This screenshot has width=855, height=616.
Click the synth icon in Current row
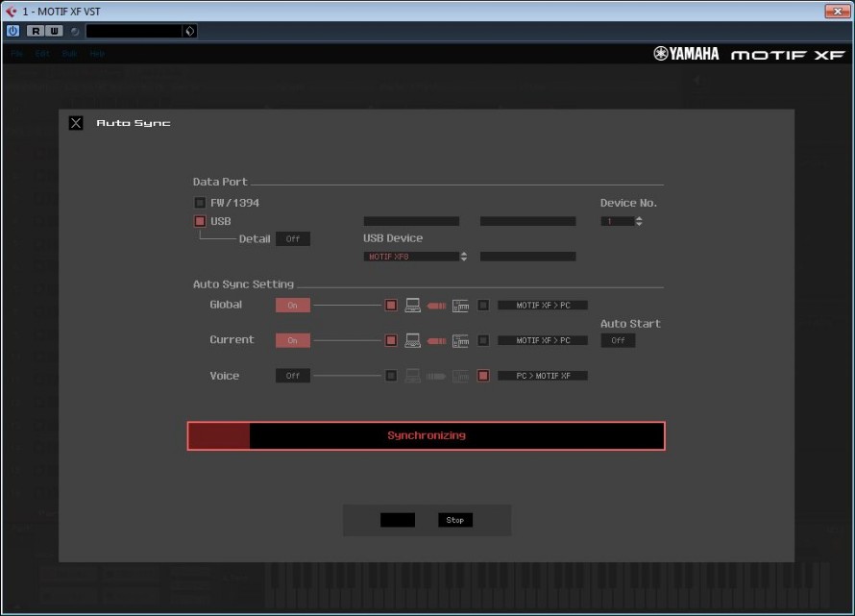pyautogui.click(x=460, y=340)
